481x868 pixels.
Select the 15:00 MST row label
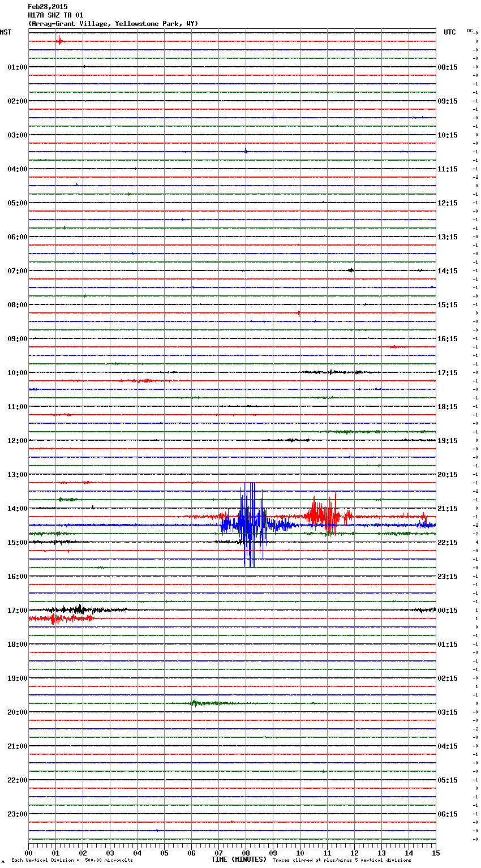pyautogui.click(x=18, y=543)
